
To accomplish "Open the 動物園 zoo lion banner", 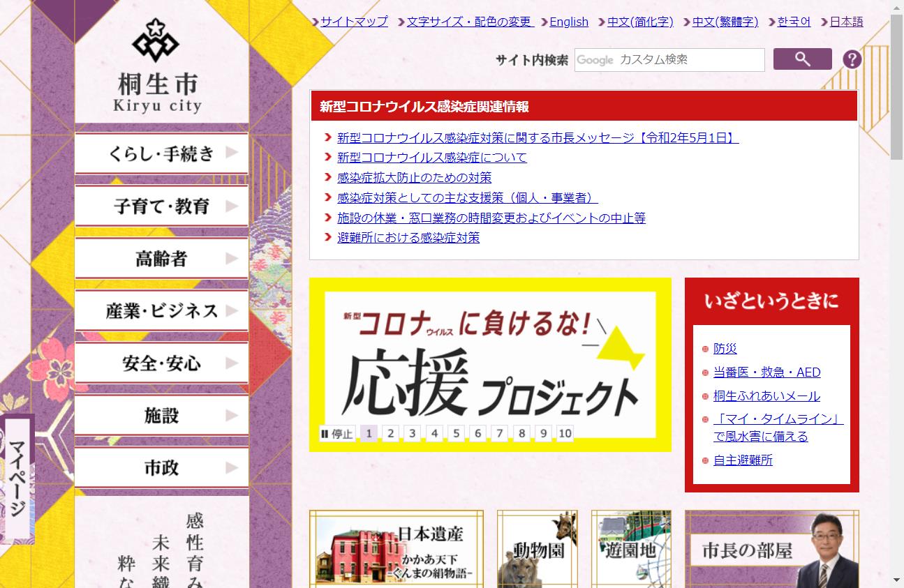I will (537, 551).
